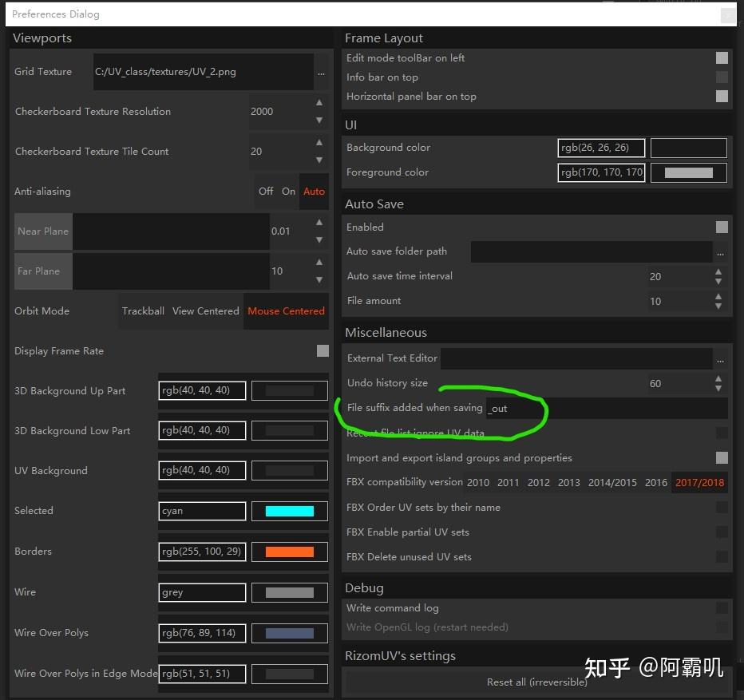The image size is (744, 700).
Task: Increase Far Plane value with up arrow
Action: pos(319,262)
